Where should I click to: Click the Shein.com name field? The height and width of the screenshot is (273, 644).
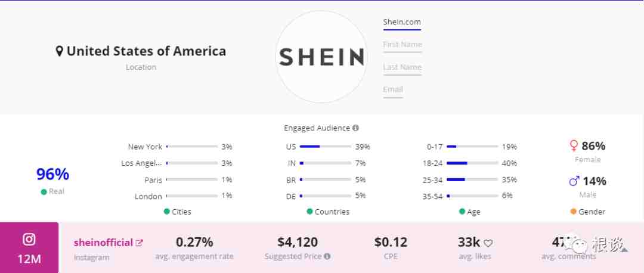click(x=402, y=23)
